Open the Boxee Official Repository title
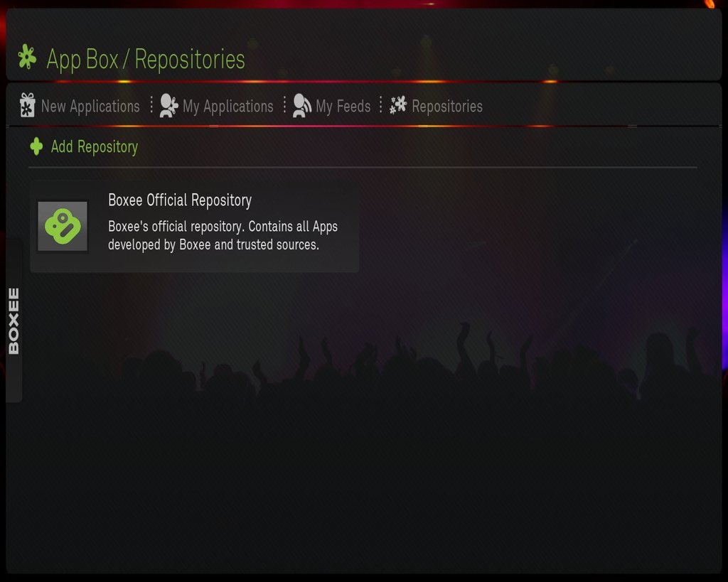This screenshot has height=582, width=728. [x=180, y=200]
